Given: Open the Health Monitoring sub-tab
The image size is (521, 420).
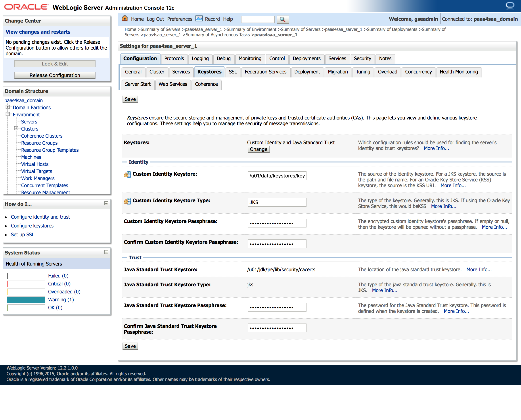Looking at the screenshot, I should pyautogui.click(x=459, y=72).
